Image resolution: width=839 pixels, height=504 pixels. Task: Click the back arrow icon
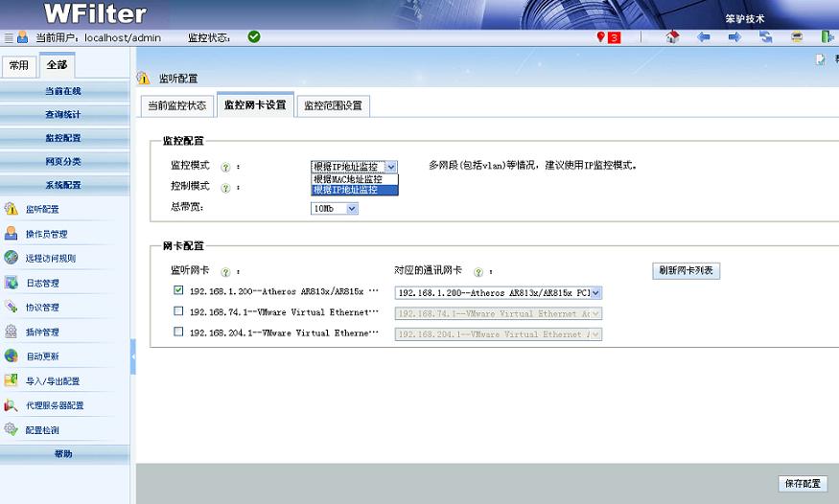coord(704,37)
